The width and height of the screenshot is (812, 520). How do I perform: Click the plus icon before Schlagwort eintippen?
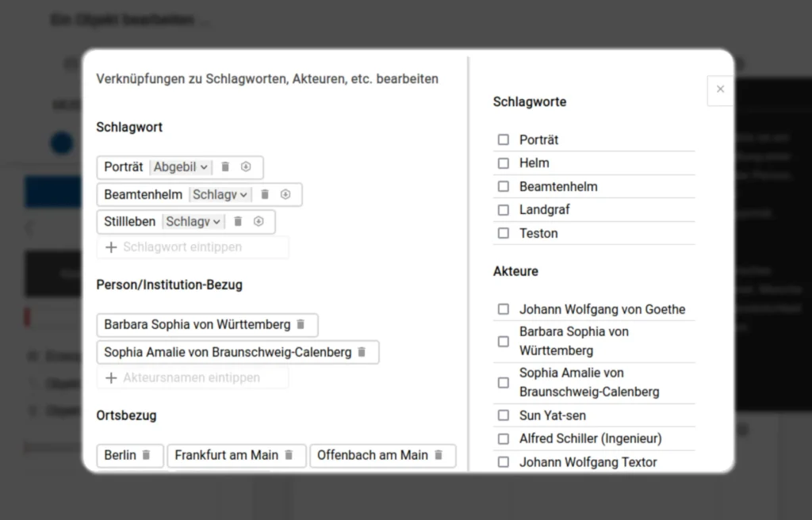point(111,247)
